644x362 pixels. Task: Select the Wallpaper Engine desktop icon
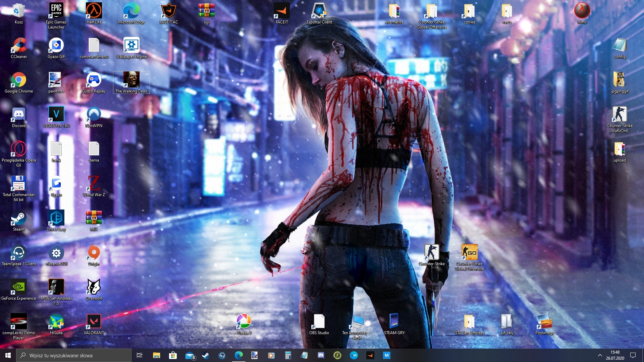pos(131,48)
